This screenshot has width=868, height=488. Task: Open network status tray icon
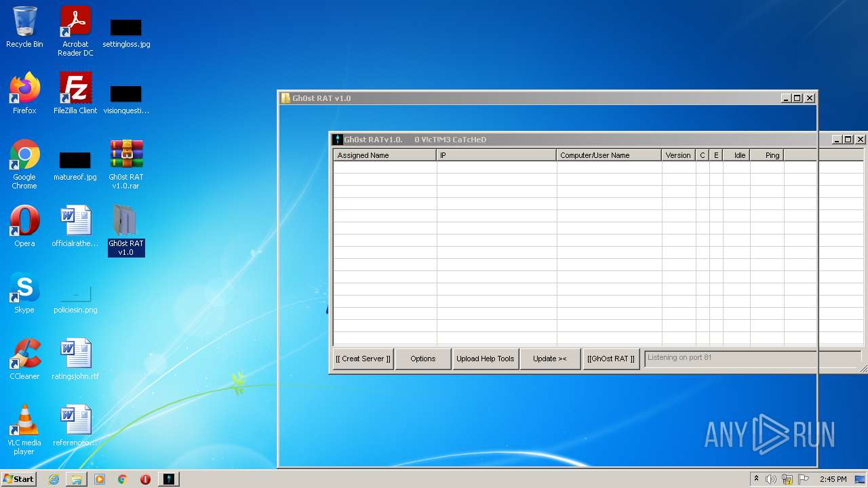point(788,479)
